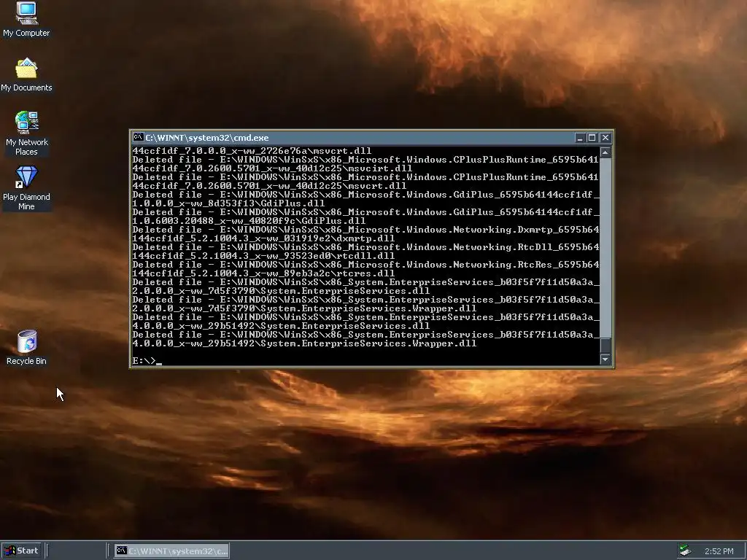Click the system tray hardware icon
Viewport: 747px width, 560px height.
pyautogui.click(x=685, y=551)
